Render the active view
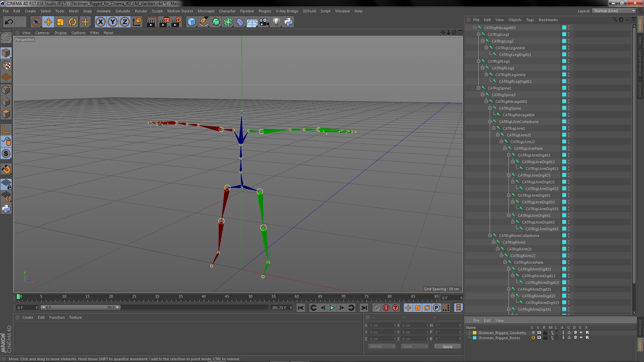 (x=152, y=22)
